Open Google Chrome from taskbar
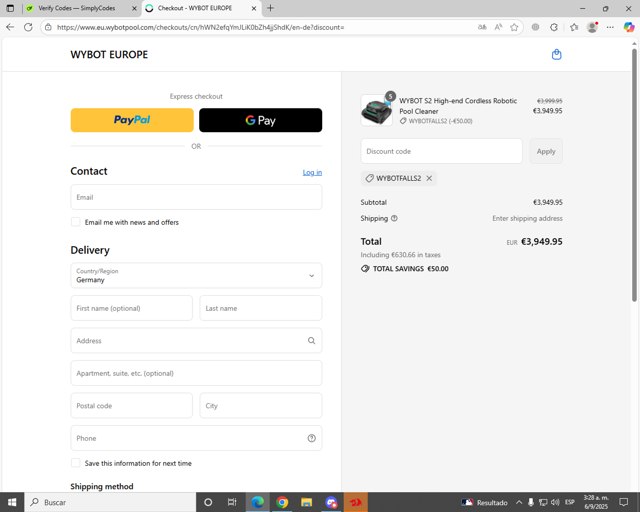Viewport: 640px width, 512px height. [282, 502]
